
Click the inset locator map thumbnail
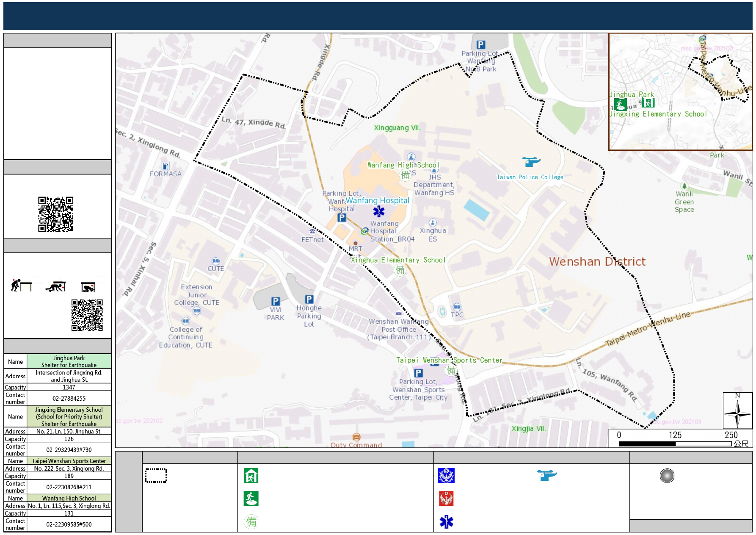680,91
